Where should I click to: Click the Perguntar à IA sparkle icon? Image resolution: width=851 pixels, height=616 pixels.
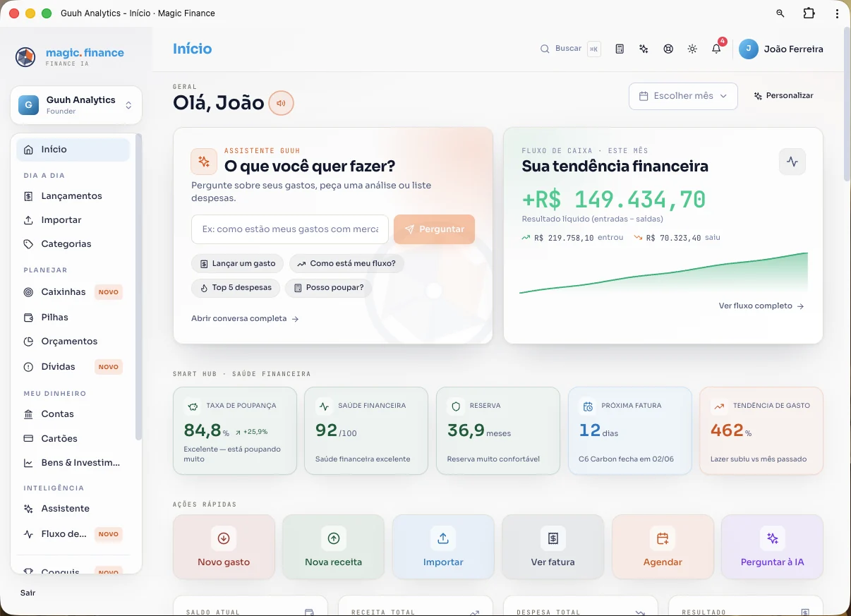773,538
